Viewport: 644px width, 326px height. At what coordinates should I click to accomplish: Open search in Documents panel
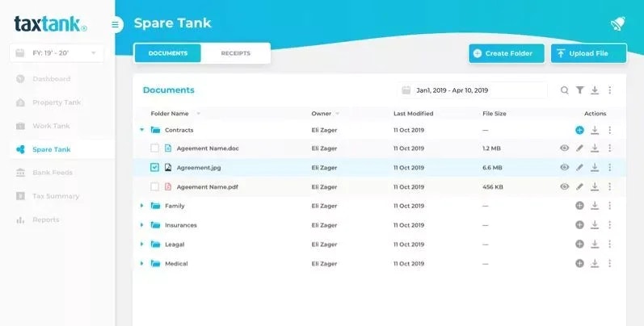[x=565, y=90]
